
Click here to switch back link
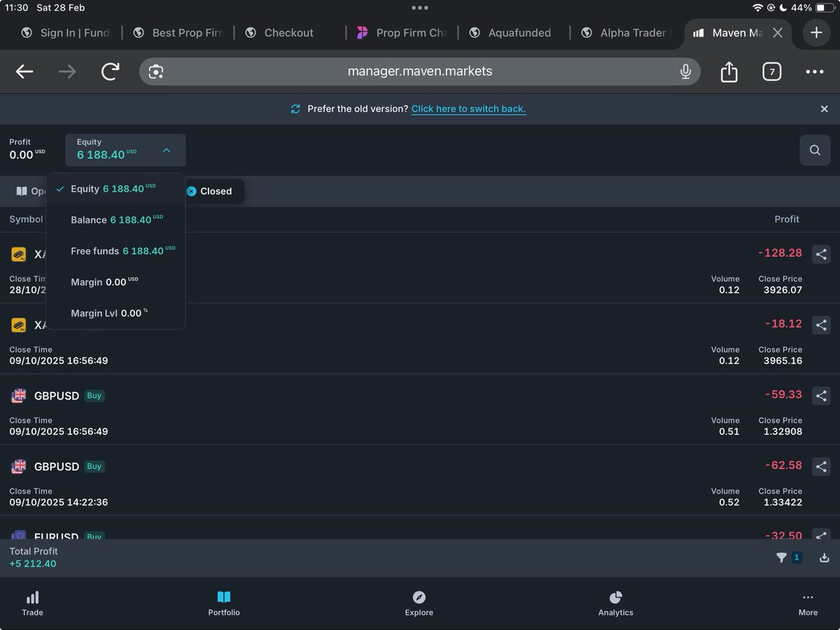click(x=468, y=109)
